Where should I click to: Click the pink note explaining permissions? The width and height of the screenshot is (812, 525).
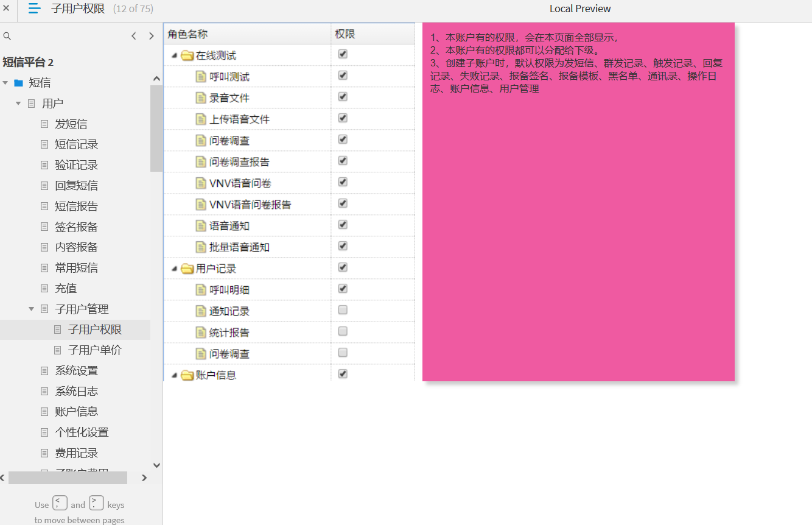[x=578, y=202]
